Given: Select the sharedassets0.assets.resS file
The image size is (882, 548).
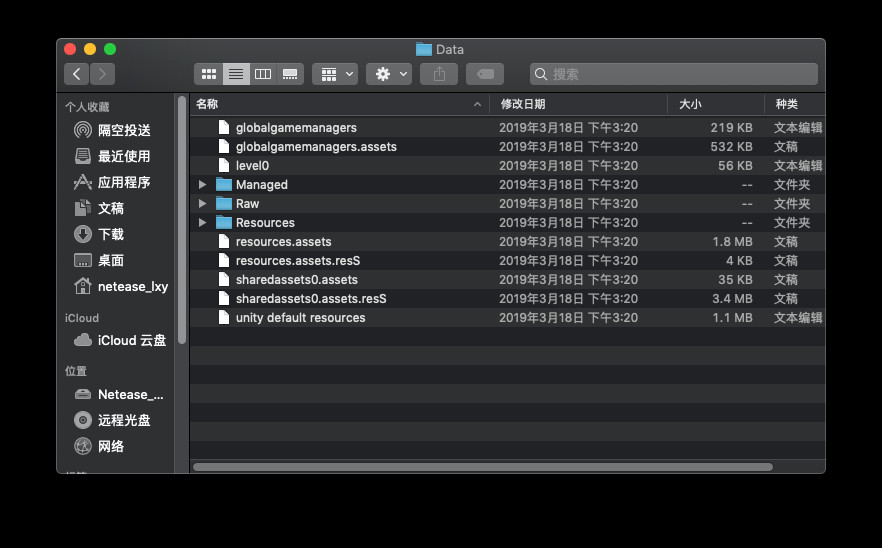Looking at the screenshot, I should click(311, 299).
